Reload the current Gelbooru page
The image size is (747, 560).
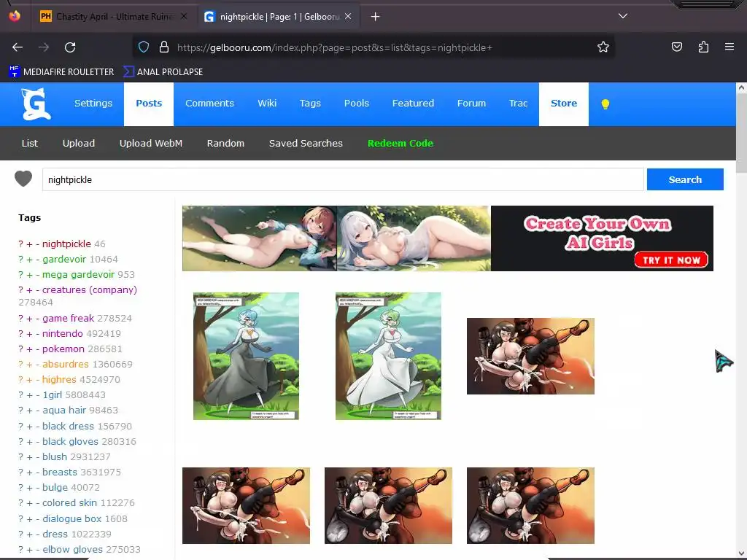[x=70, y=47]
